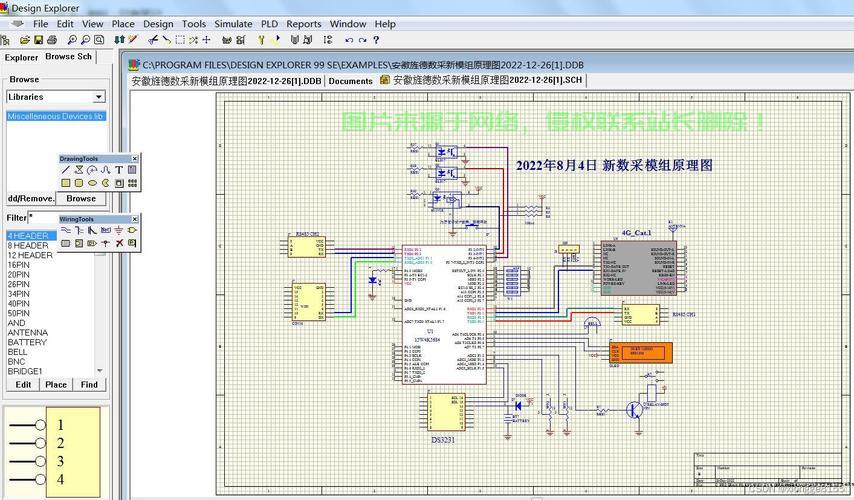The image size is (854, 500).
Task: Choose the ellipse tool in DrawingTools
Action: (x=92, y=183)
